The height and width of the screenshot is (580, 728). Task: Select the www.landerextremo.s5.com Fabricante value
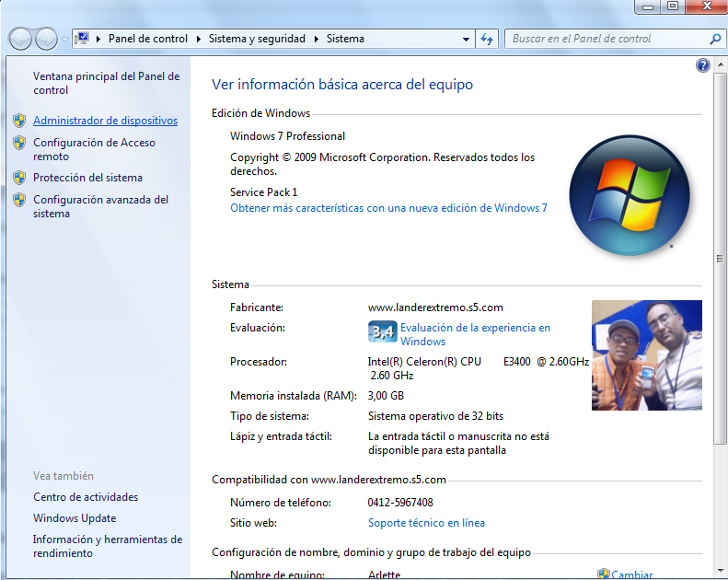[x=435, y=307]
